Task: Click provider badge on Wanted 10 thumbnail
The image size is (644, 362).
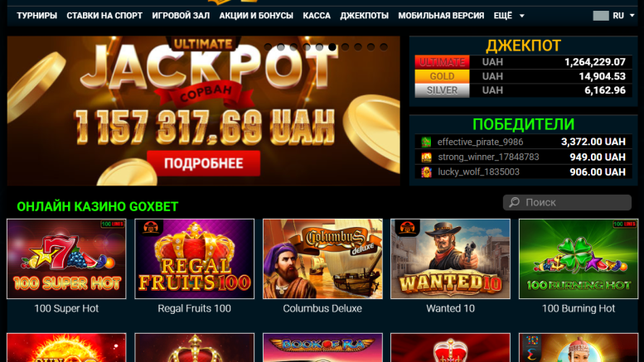Action: [x=407, y=228]
